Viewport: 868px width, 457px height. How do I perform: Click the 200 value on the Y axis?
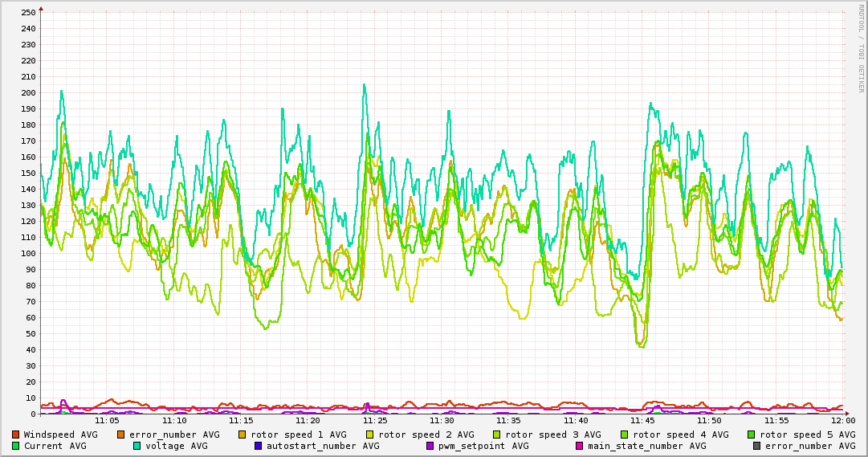click(27, 92)
